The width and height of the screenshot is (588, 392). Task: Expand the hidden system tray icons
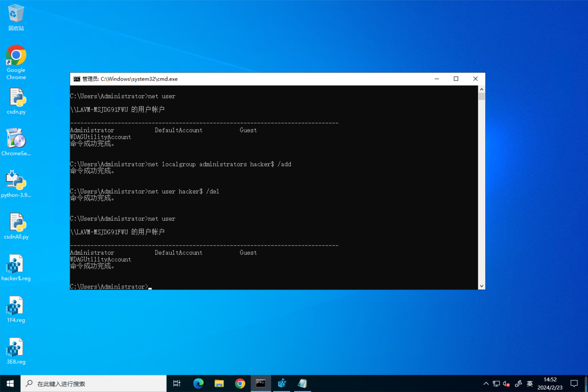tap(486, 383)
